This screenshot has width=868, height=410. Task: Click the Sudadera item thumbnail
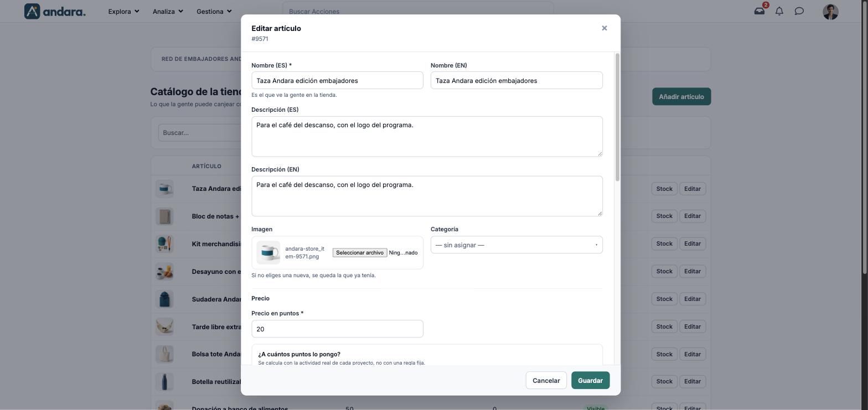164,299
